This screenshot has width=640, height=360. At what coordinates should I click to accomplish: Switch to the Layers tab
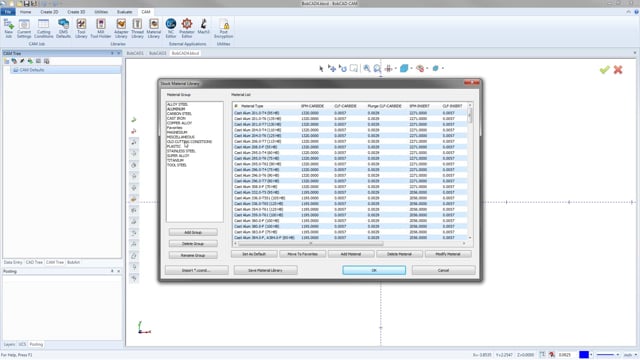pyautogui.click(x=9, y=344)
